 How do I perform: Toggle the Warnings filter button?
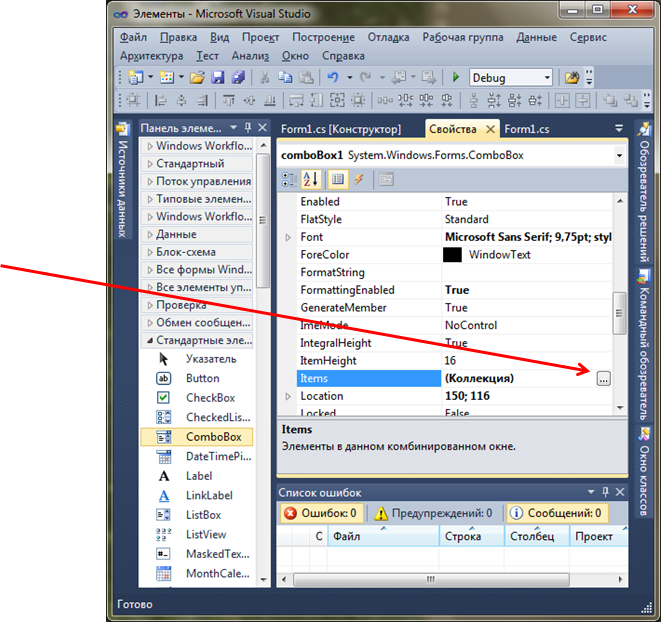pos(433,513)
